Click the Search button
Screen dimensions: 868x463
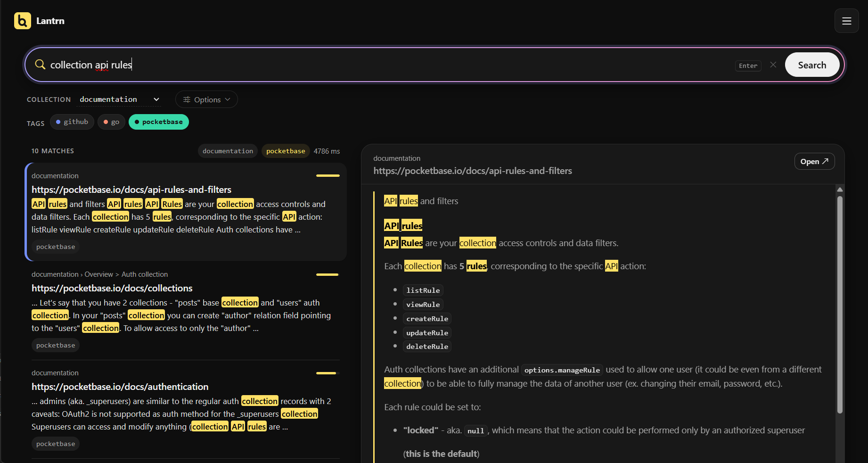(811, 65)
